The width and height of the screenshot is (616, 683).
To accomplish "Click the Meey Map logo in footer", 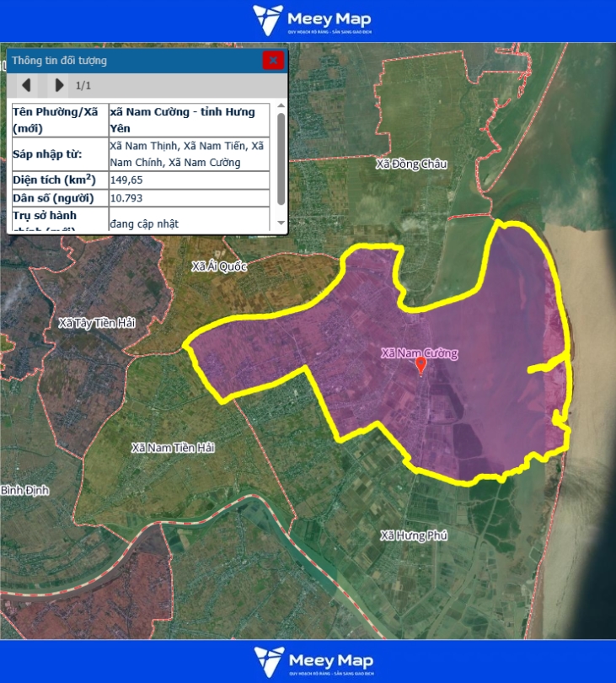I will (x=312, y=662).
